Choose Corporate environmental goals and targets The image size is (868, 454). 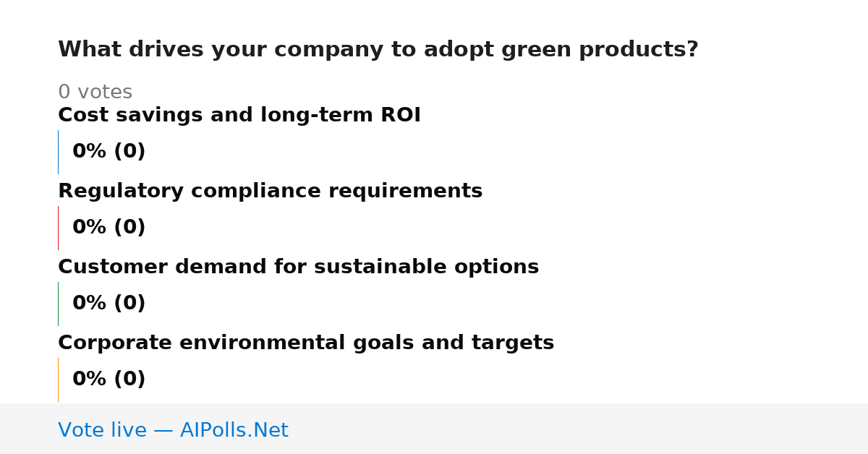306,343
